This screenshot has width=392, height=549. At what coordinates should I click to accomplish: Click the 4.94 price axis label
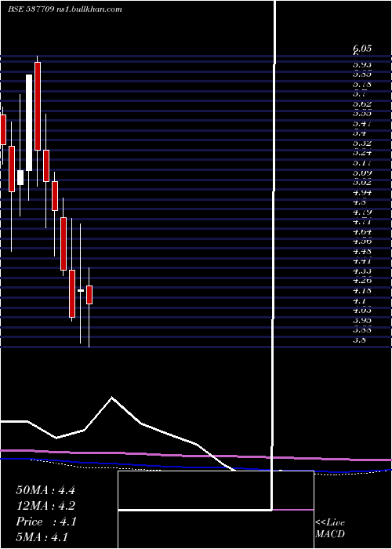(362, 193)
